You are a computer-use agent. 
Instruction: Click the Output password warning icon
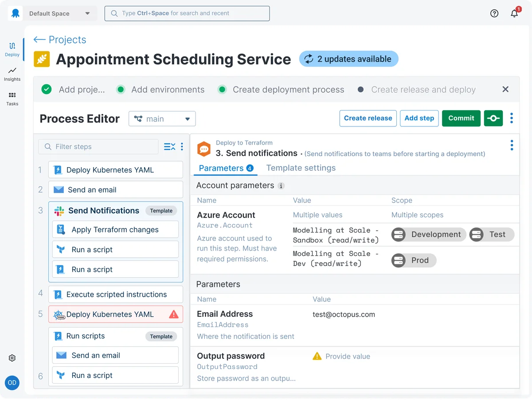[x=317, y=356]
